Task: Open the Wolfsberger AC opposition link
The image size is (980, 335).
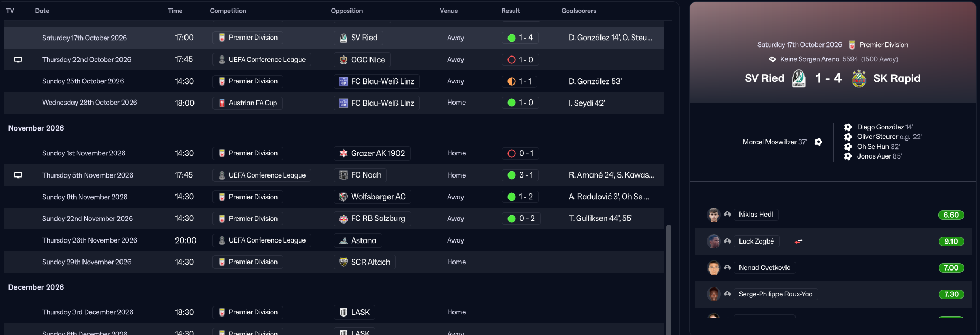Action: click(x=372, y=197)
